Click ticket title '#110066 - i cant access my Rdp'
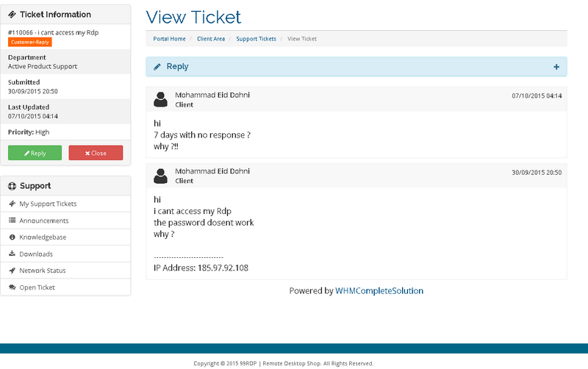 point(53,32)
